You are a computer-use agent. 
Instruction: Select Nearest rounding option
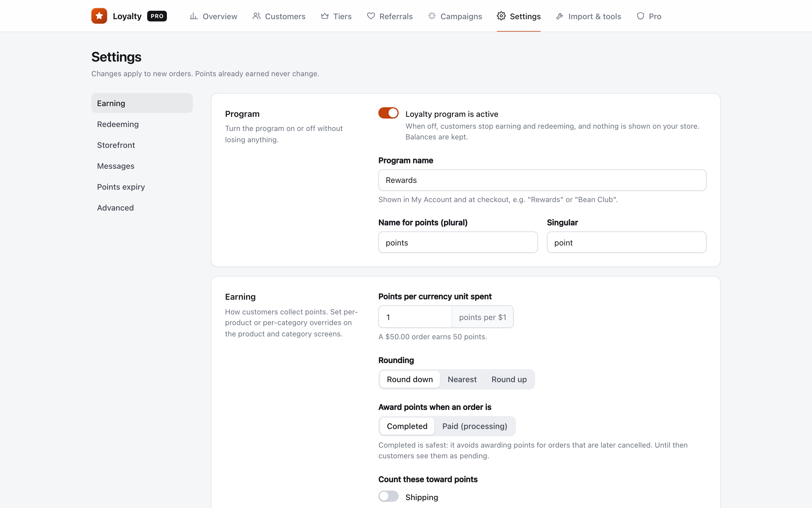click(x=462, y=379)
